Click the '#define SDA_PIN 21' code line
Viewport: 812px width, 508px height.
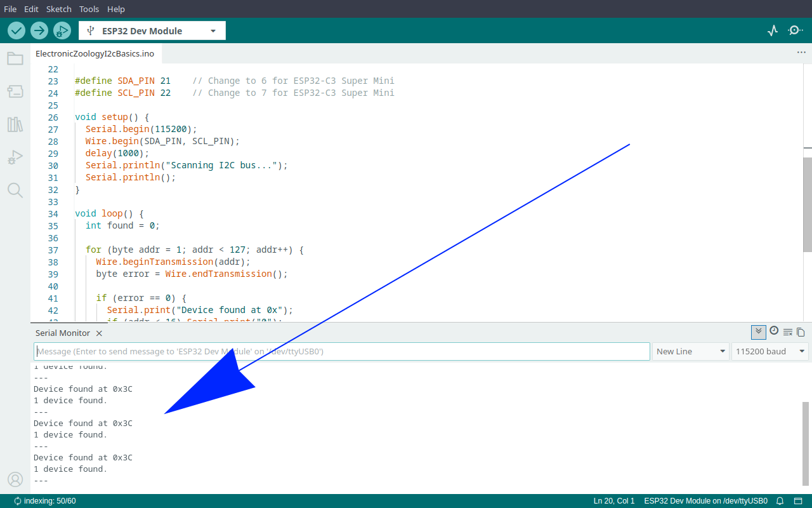pos(235,81)
